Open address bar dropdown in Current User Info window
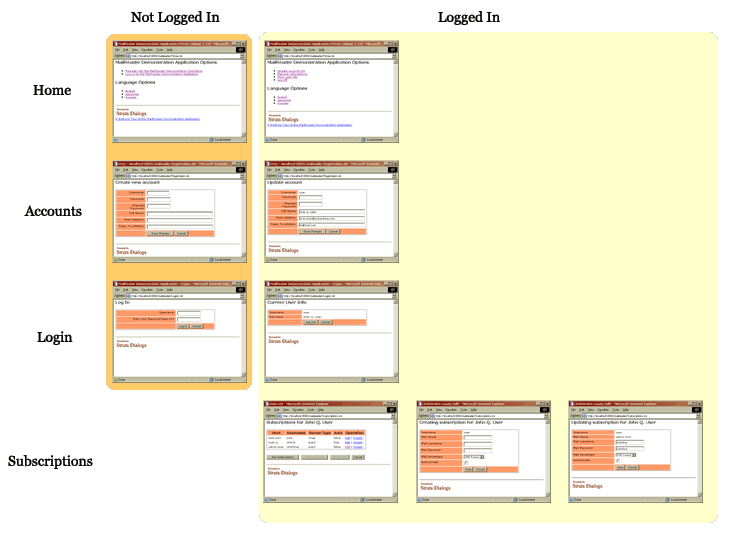730x540 pixels. 394,296
